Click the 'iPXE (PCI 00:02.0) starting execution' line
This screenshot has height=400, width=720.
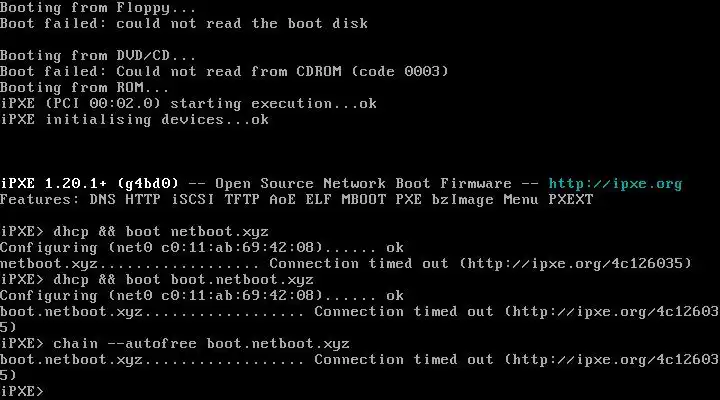(x=188, y=104)
